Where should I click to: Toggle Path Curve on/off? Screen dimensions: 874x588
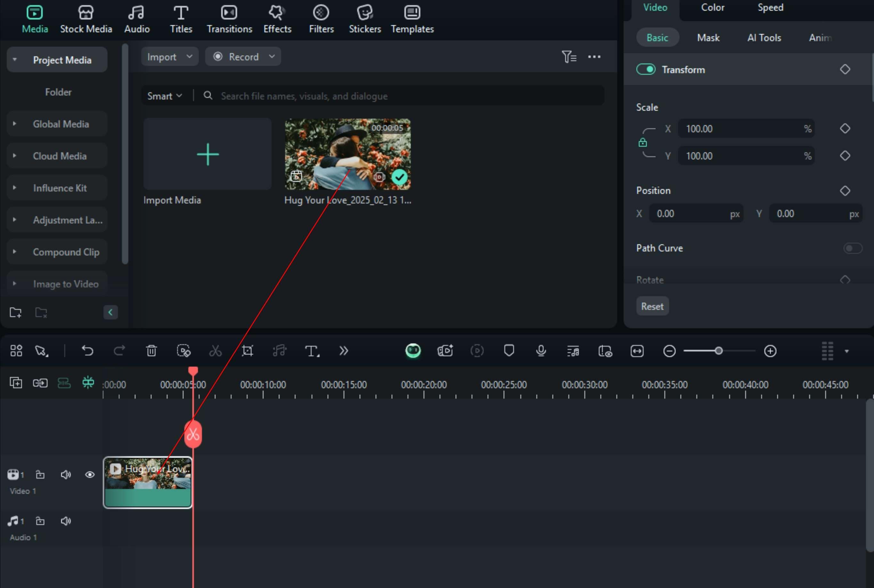[853, 248]
